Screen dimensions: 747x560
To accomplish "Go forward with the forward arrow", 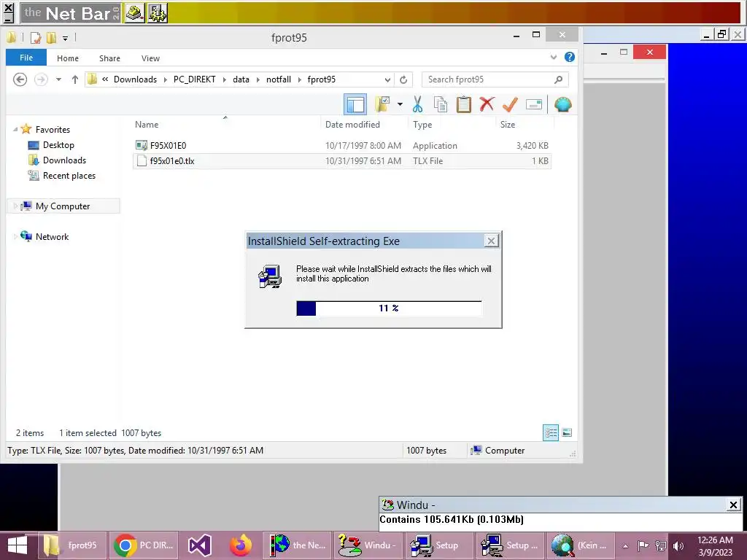I will [x=41, y=79].
